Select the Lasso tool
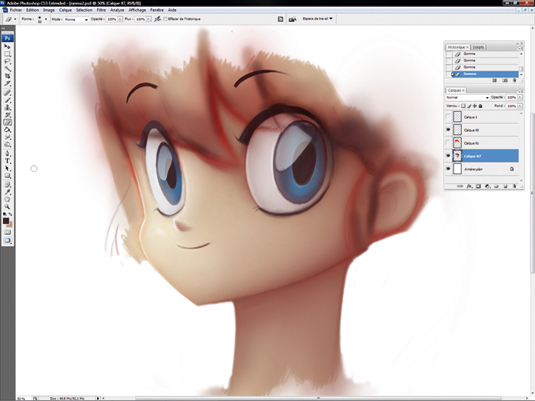 [7, 61]
